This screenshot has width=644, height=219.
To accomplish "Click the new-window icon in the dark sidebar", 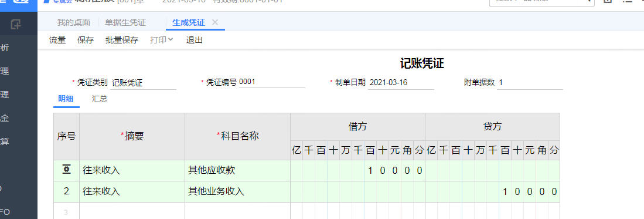I will pyautogui.click(x=16, y=24).
